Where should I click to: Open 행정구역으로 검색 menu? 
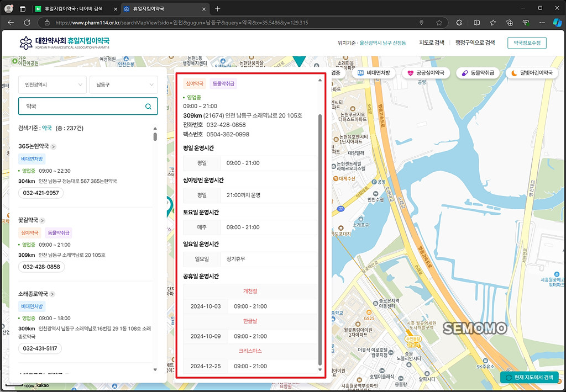[475, 43]
